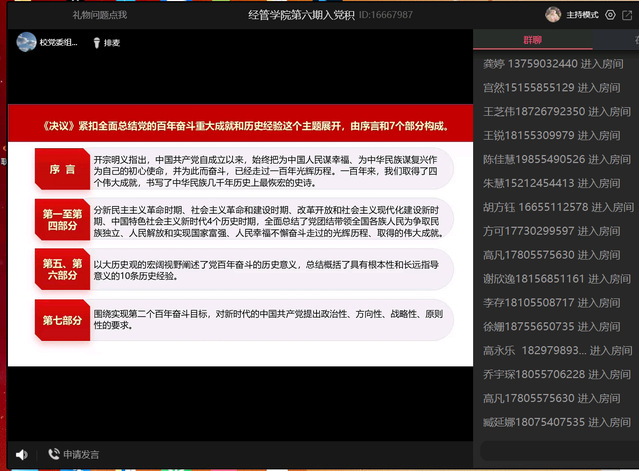Click the 序言 red section label
The width and height of the screenshot is (639, 471).
pos(62,169)
